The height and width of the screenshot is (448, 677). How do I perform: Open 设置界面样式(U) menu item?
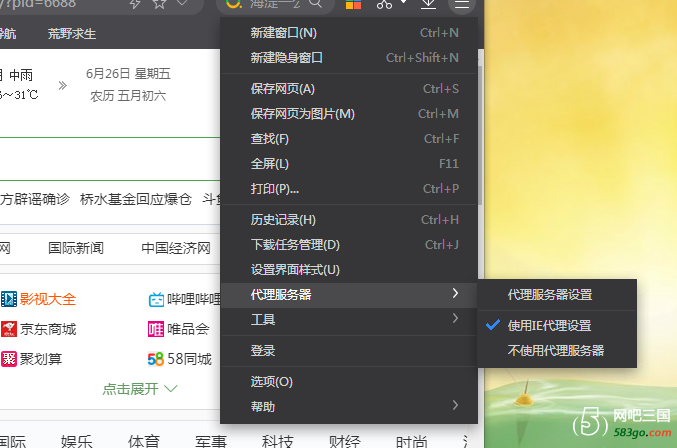349,270
